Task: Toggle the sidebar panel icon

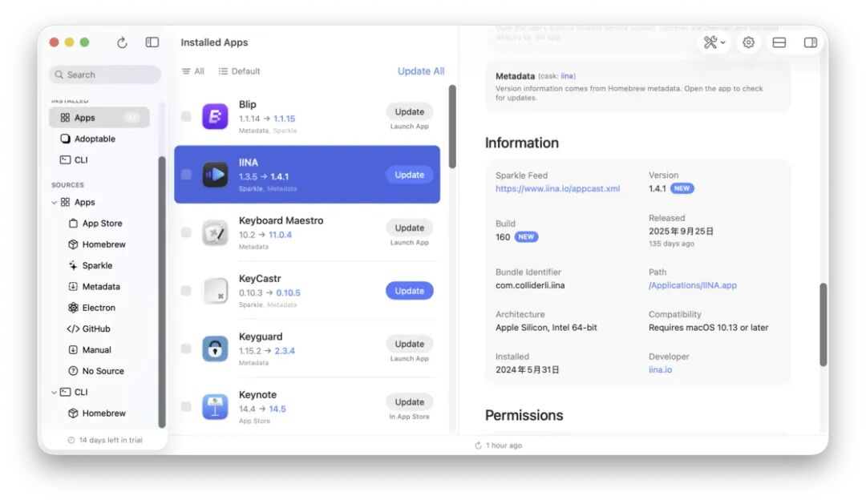Action: 152,42
